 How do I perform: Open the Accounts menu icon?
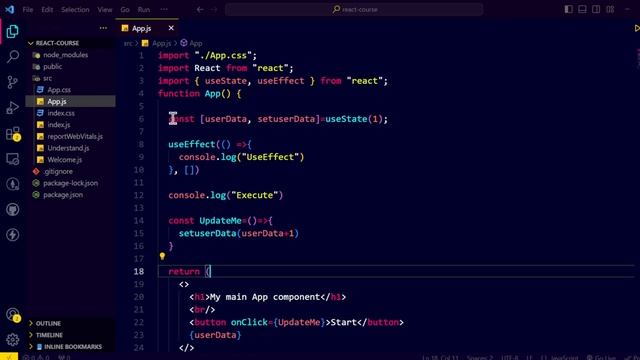pyautogui.click(x=12, y=315)
